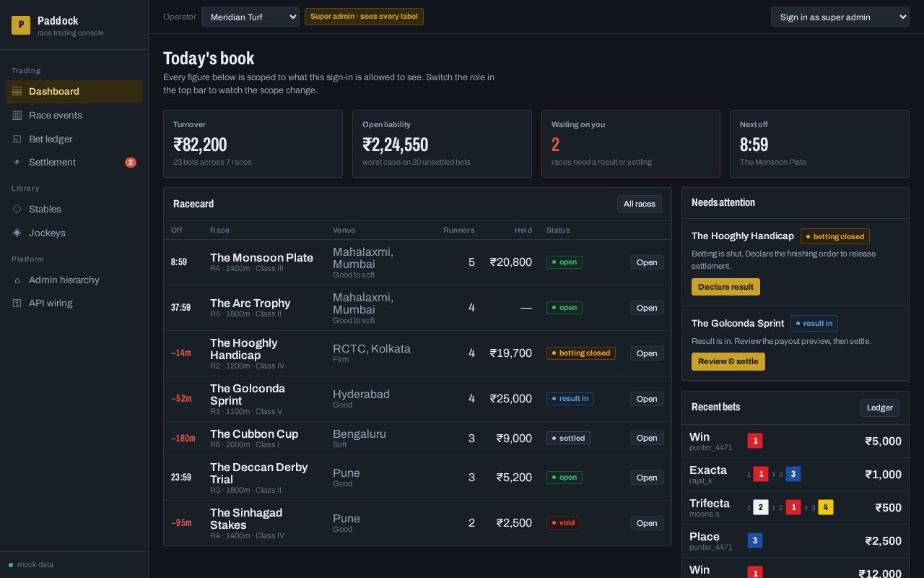The height and width of the screenshot is (578, 924).
Task: Click white runner 2 chip on Trifecta bet
Action: coord(760,507)
